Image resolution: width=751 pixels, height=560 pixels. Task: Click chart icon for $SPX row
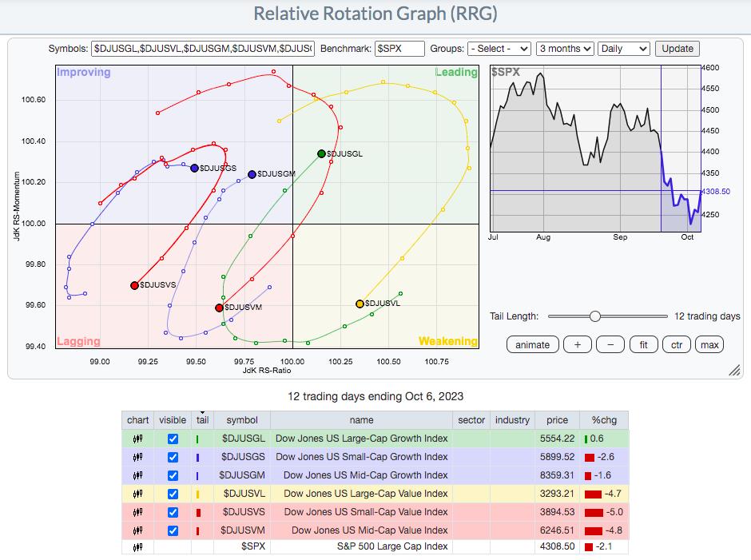pyautogui.click(x=138, y=547)
